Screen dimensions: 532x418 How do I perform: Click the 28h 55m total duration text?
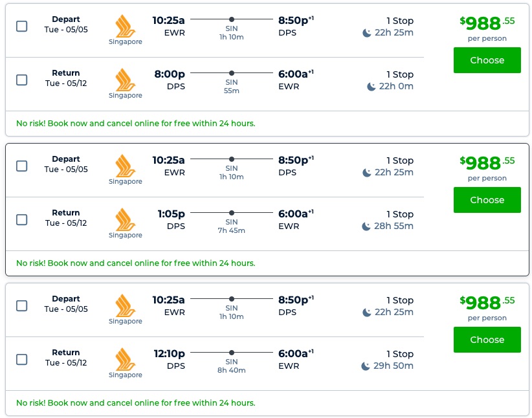pos(394,226)
